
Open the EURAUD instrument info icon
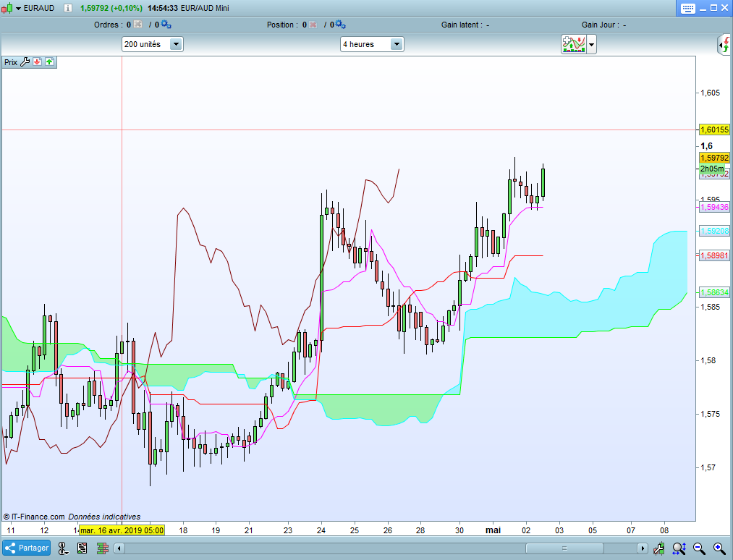point(68,8)
